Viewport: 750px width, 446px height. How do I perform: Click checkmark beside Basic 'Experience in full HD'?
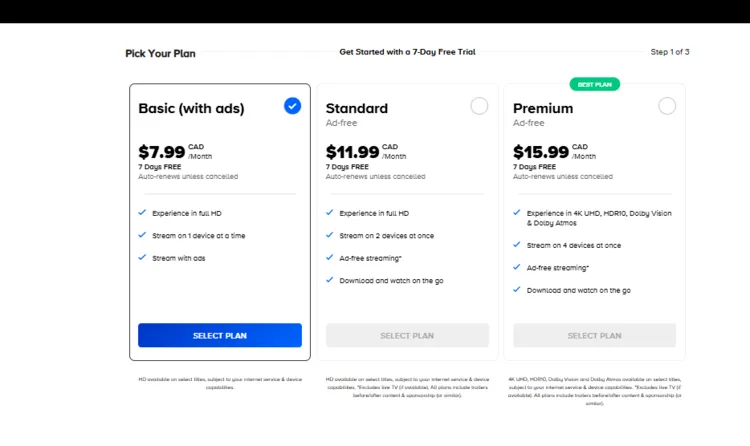click(142, 213)
